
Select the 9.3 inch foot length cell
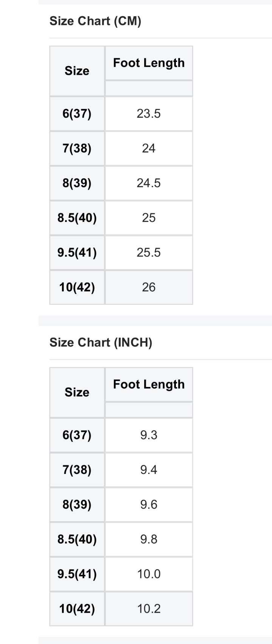pyautogui.click(x=149, y=435)
